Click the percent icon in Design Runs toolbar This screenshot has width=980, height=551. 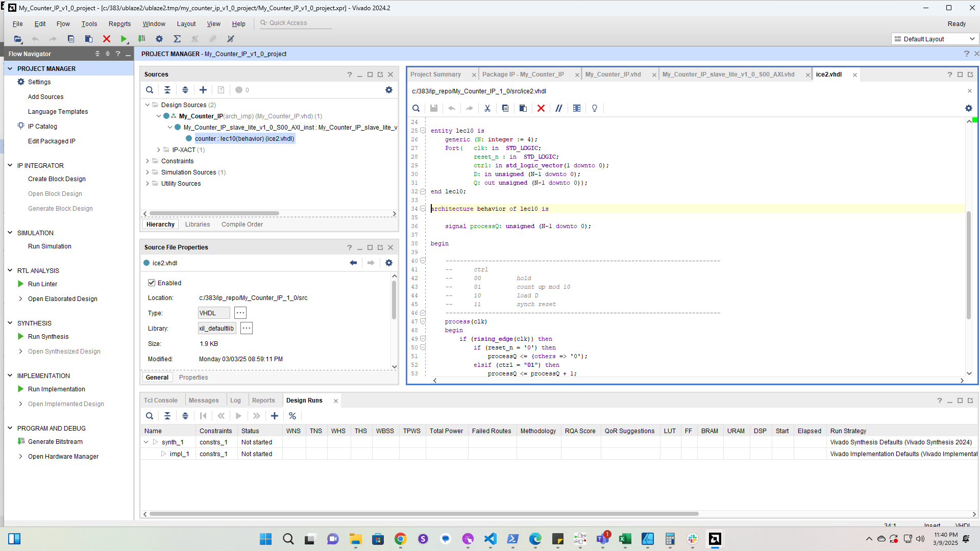pos(292,416)
